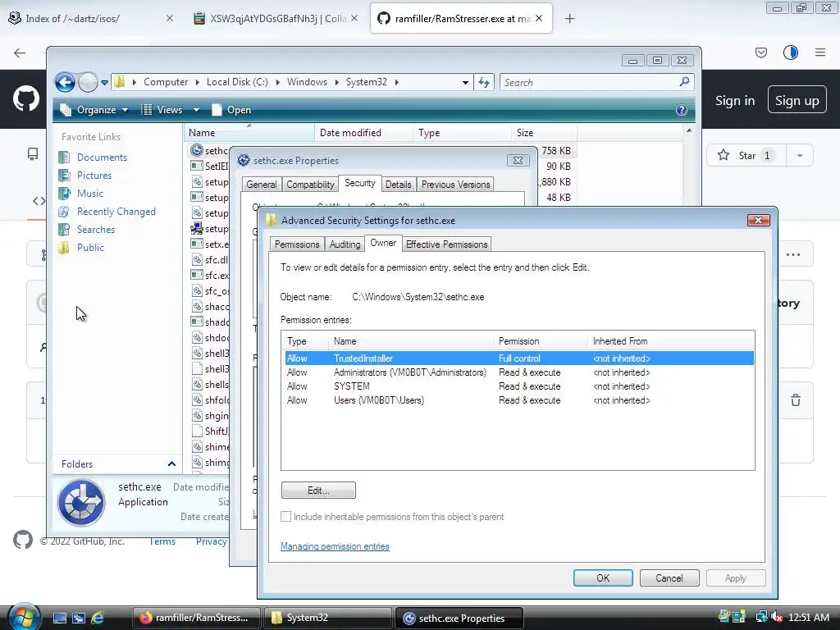Star the repository on GitHub
This screenshot has height=630, width=840.
(746, 155)
